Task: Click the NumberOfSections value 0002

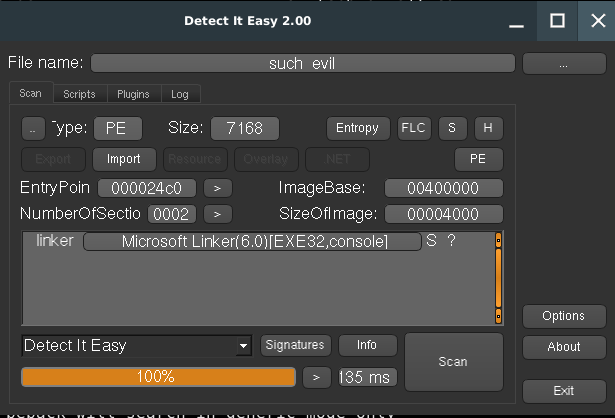Action: click(x=171, y=214)
